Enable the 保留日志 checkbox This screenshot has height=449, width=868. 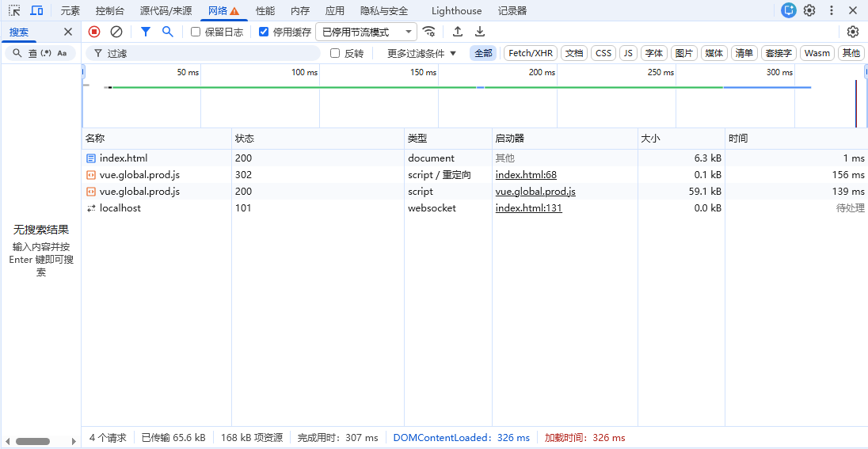click(x=196, y=32)
